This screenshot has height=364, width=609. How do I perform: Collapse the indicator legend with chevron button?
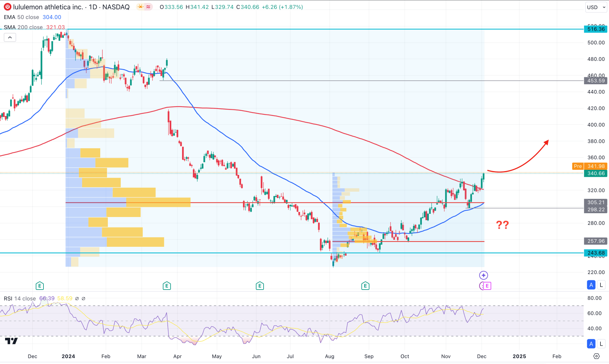pyautogui.click(x=10, y=37)
